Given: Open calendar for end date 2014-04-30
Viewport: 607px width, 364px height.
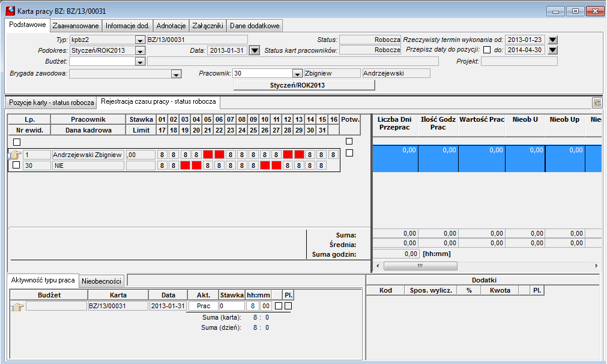Looking at the screenshot, I should [x=553, y=50].
